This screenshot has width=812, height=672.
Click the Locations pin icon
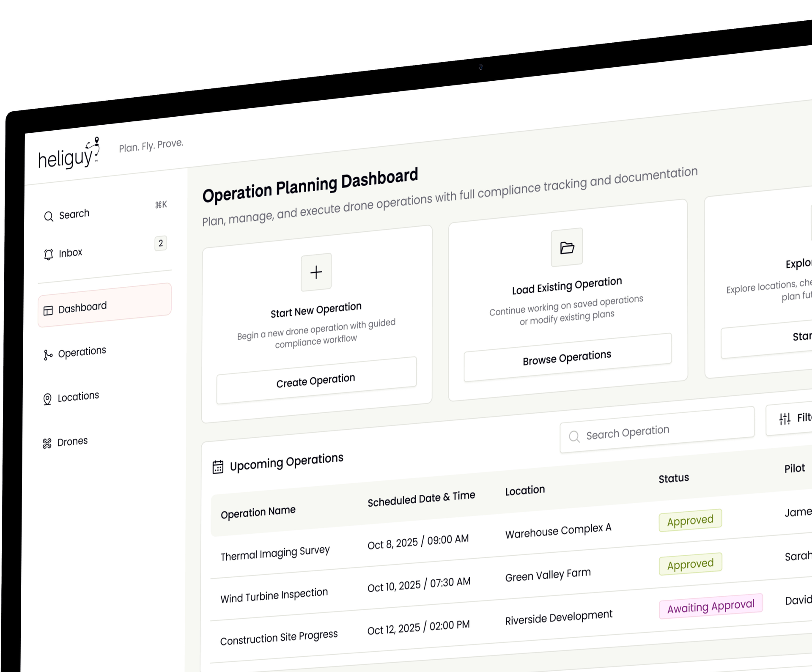click(47, 399)
